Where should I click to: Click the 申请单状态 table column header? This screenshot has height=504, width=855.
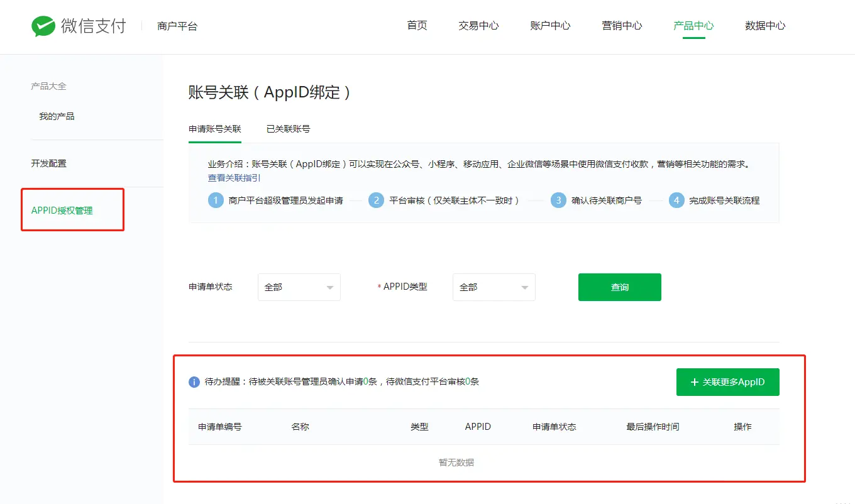click(x=554, y=427)
